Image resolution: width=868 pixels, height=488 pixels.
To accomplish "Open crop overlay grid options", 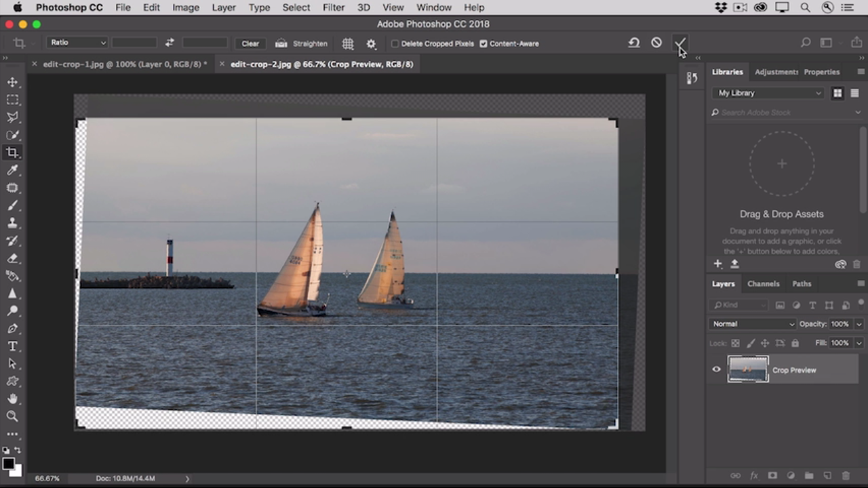I will [x=348, y=43].
